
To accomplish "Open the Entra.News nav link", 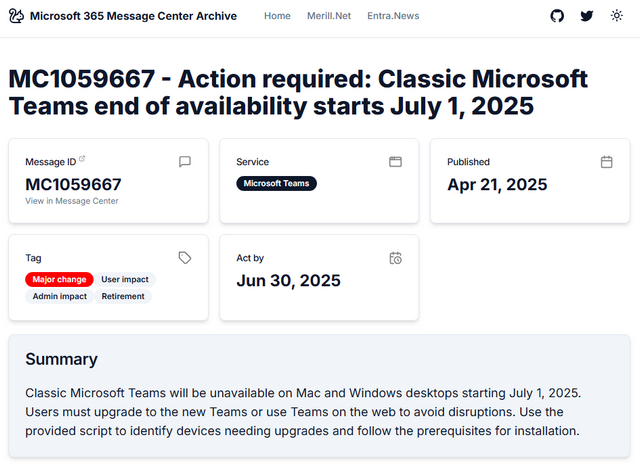I will [x=393, y=16].
